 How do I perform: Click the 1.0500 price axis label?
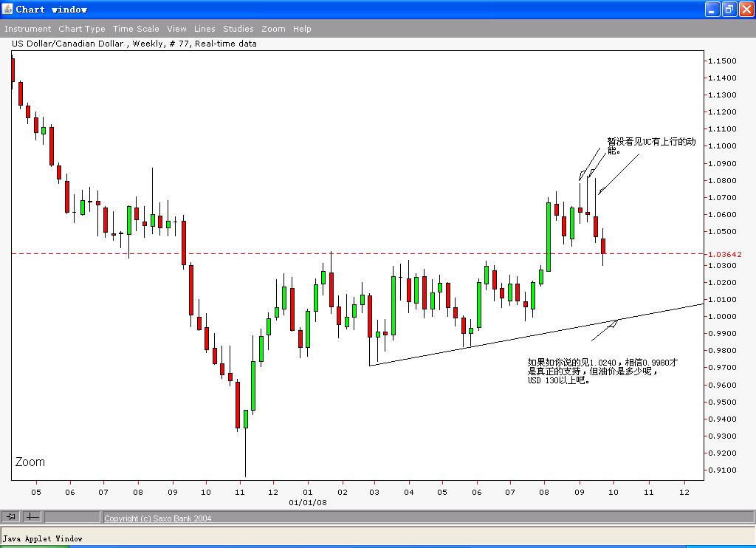coord(722,232)
